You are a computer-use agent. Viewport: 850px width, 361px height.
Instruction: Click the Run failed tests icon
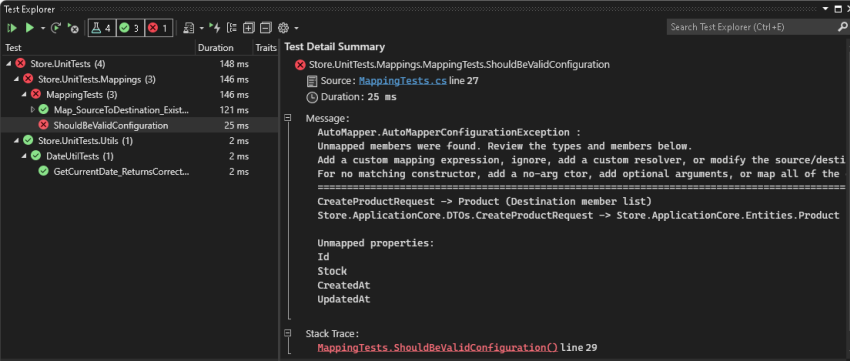[73, 28]
